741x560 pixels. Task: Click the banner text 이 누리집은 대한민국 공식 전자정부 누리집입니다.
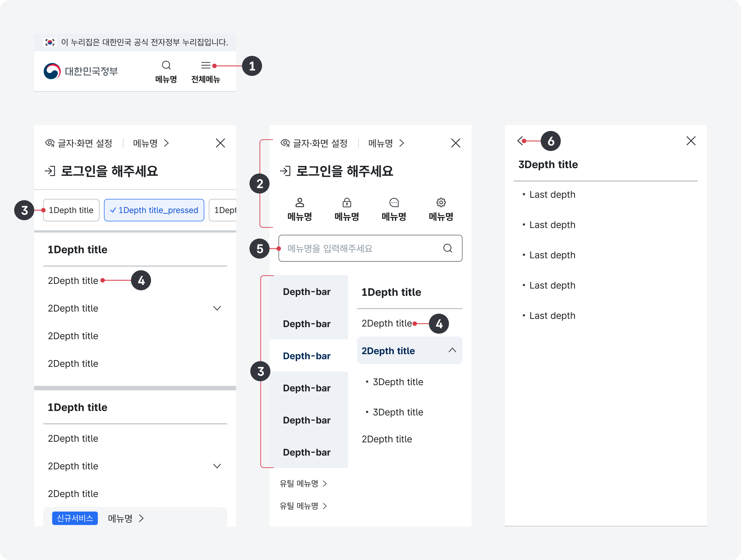tap(144, 42)
